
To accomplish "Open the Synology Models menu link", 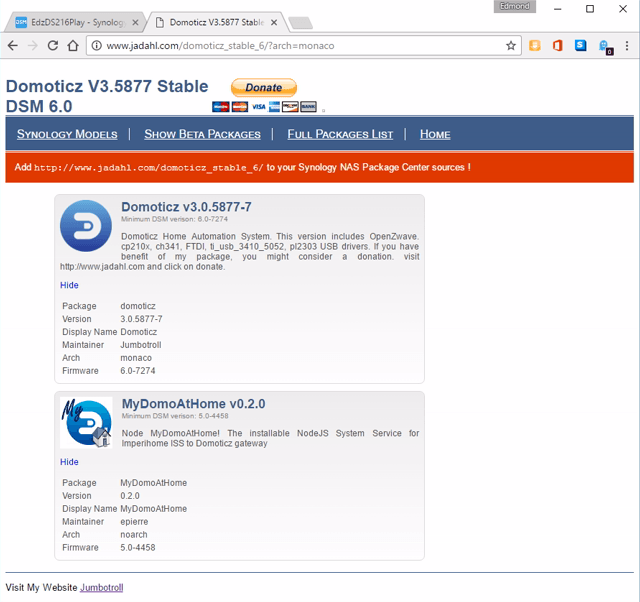I will 67,134.
